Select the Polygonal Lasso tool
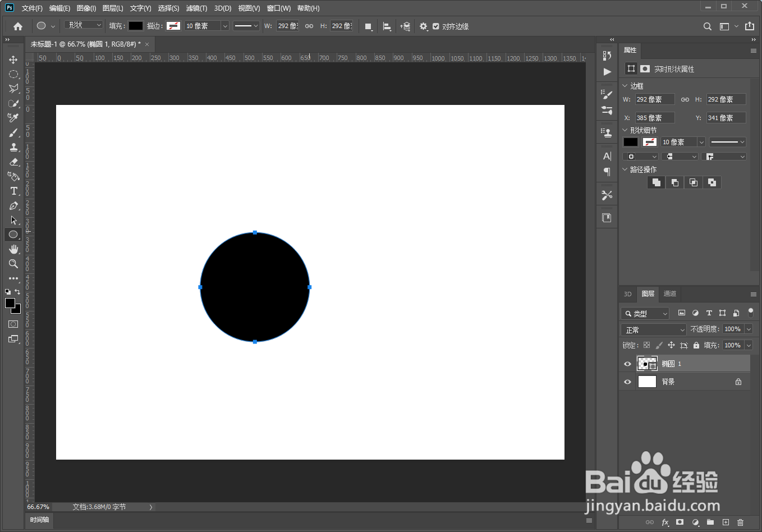This screenshot has width=762, height=532. point(13,89)
